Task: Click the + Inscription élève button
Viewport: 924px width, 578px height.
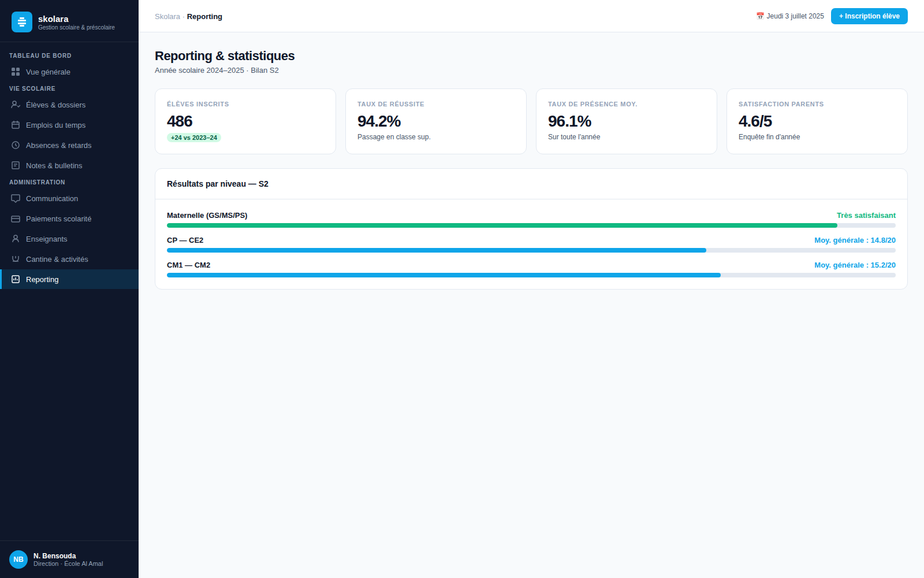Action: [869, 16]
